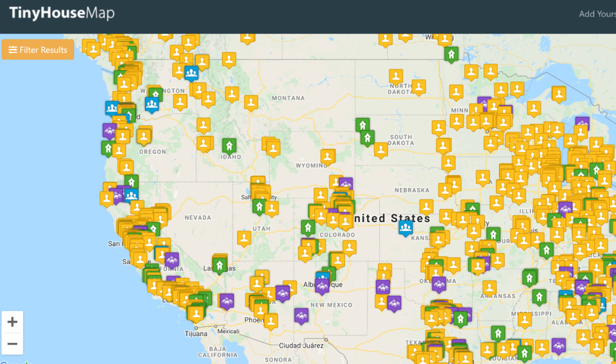Select the green house marker on the Oregon coast

(x=108, y=149)
